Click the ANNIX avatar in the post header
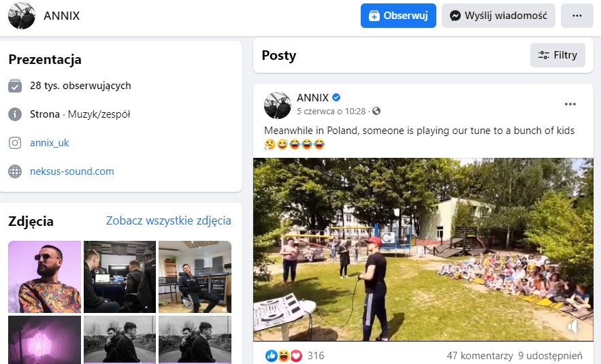Viewport: 601px width, 364px height. 278,105
